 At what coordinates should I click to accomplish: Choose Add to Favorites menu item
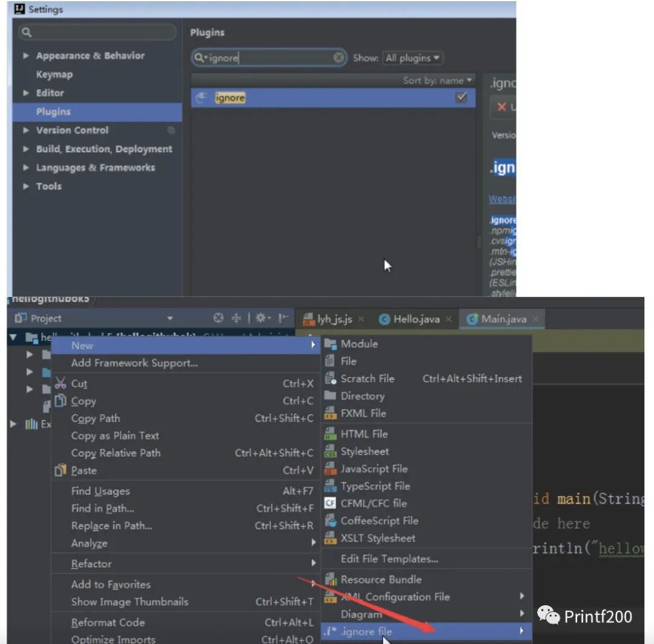(x=186, y=584)
